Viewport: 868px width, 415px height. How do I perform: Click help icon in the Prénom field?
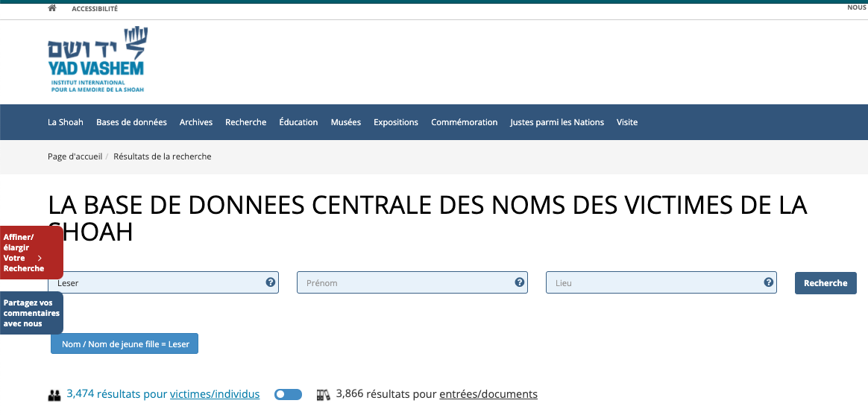coord(519,282)
